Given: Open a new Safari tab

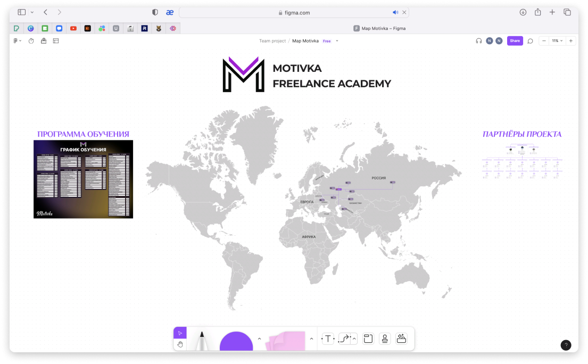Looking at the screenshot, I should point(552,12).
